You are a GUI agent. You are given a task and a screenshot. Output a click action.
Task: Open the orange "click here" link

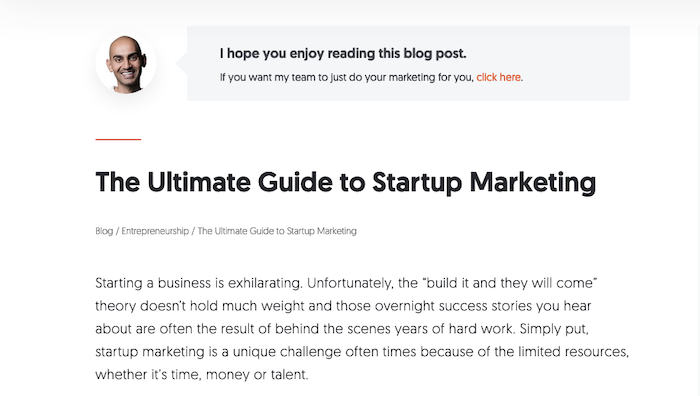(x=498, y=77)
